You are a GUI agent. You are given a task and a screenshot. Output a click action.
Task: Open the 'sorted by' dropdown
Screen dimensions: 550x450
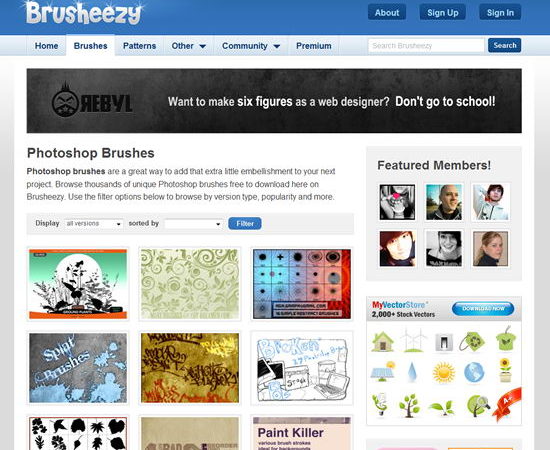(x=194, y=224)
